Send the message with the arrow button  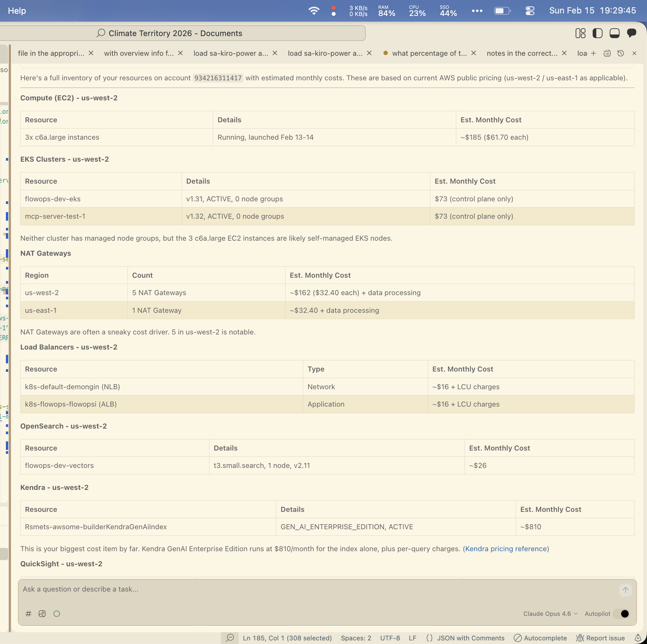tap(626, 590)
